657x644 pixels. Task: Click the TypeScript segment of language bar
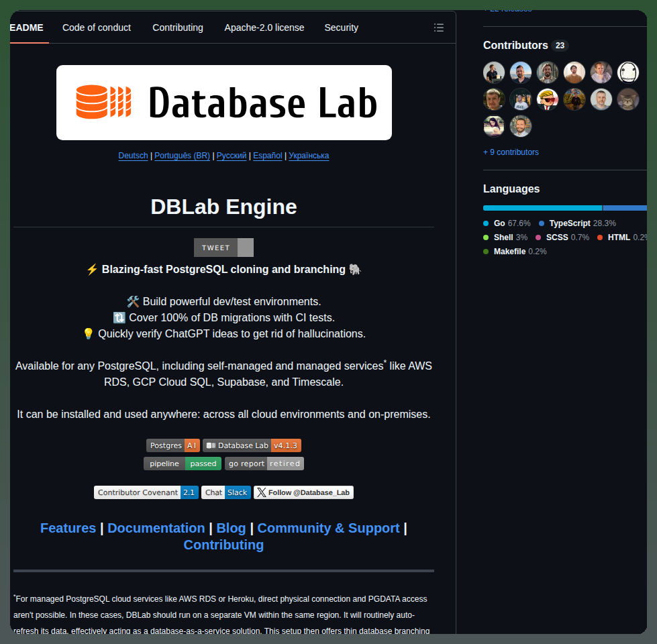(x=625, y=208)
